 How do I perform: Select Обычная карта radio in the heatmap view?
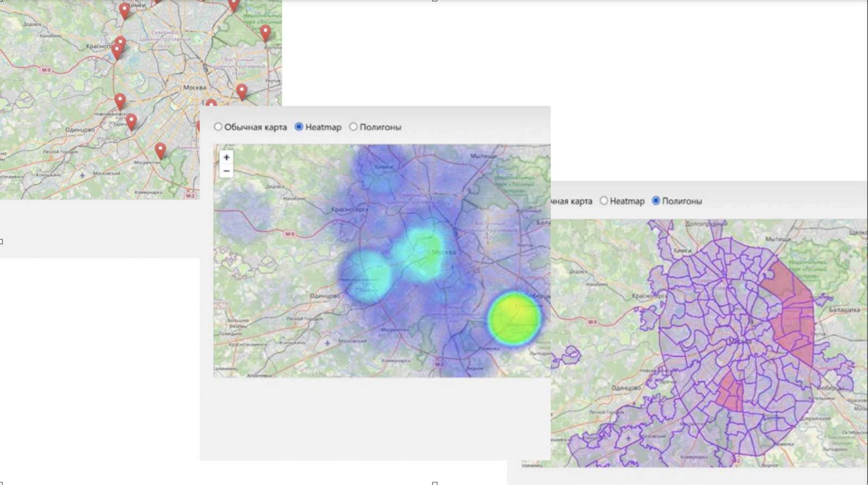pyautogui.click(x=218, y=127)
